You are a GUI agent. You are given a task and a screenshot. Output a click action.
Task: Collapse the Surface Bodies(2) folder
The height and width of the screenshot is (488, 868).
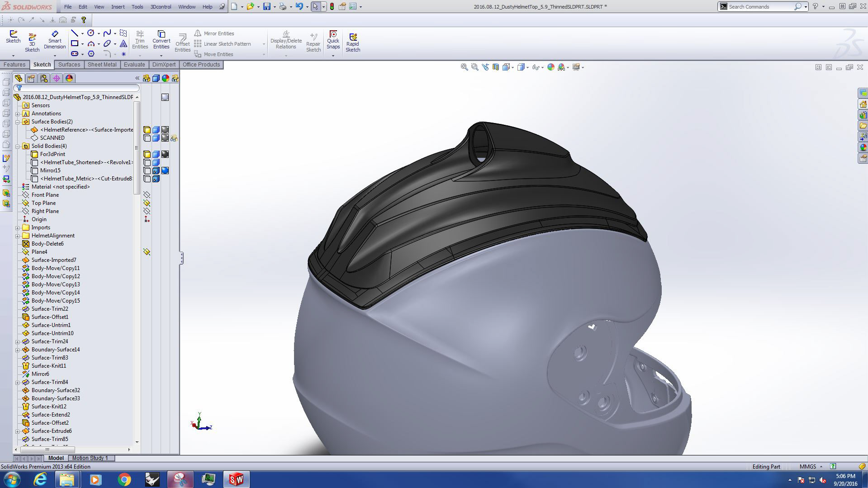(18, 122)
